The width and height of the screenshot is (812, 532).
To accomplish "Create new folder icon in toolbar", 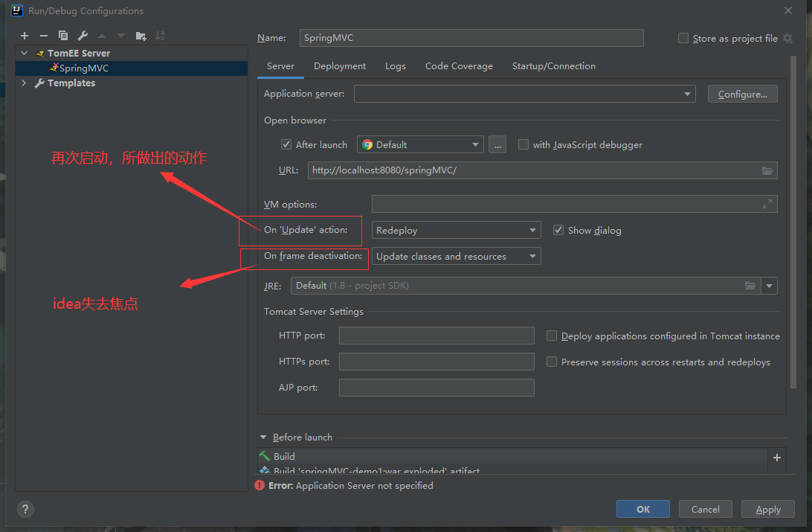I will point(141,36).
